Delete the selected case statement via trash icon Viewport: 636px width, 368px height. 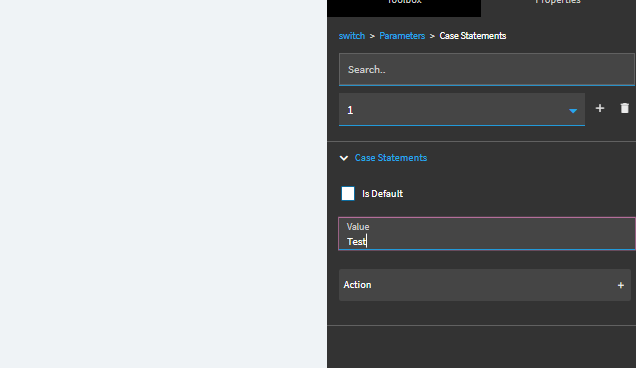(x=624, y=108)
